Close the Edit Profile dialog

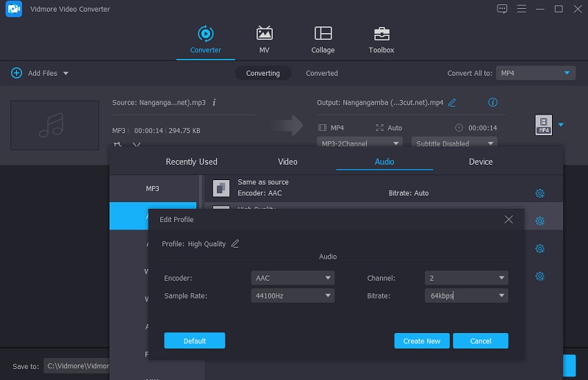pyautogui.click(x=509, y=220)
